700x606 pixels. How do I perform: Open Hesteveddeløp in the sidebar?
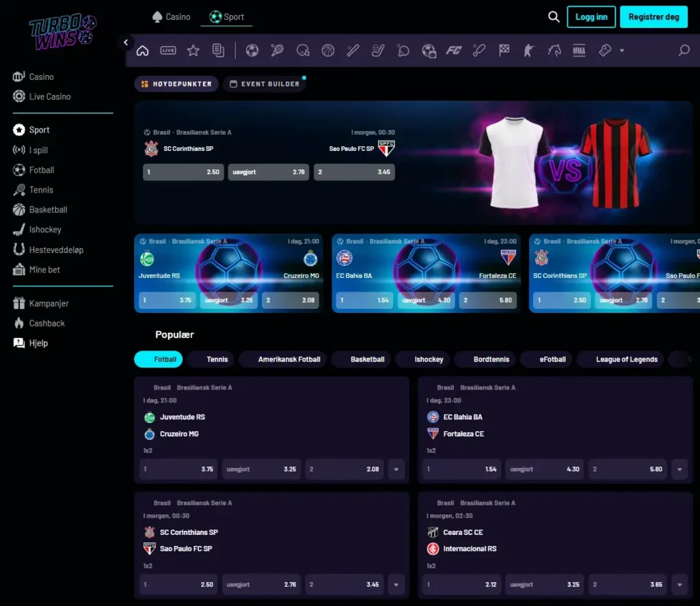49,249
